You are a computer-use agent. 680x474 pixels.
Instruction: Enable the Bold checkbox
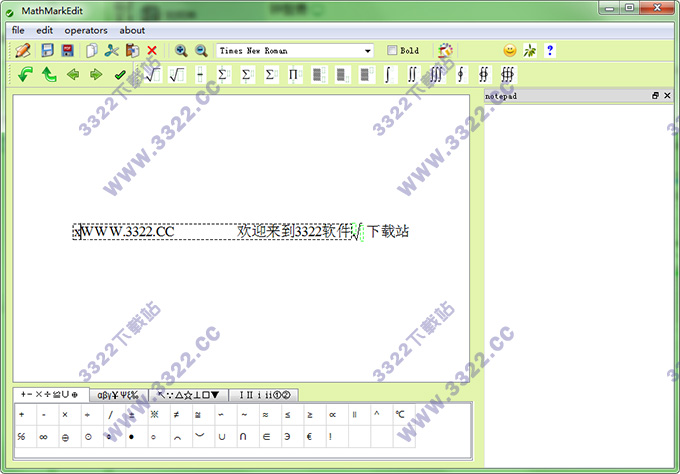click(x=392, y=50)
